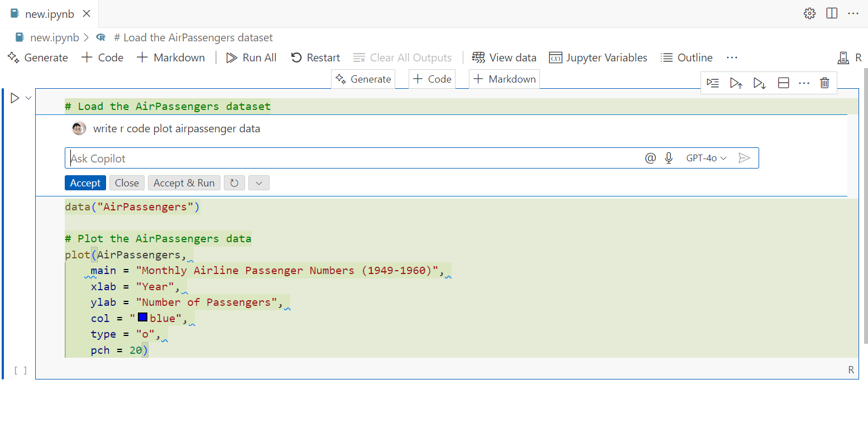Screen dimensions: 868x442
Task: Click the Split cell icon
Action: point(783,83)
